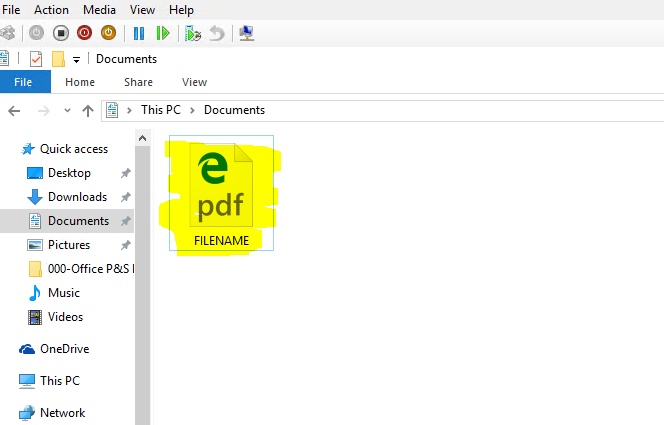The width and height of the screenshot is (664, 425).
Task: Click the Turn Off VM toolbar icon
Action: click(61, 33)
